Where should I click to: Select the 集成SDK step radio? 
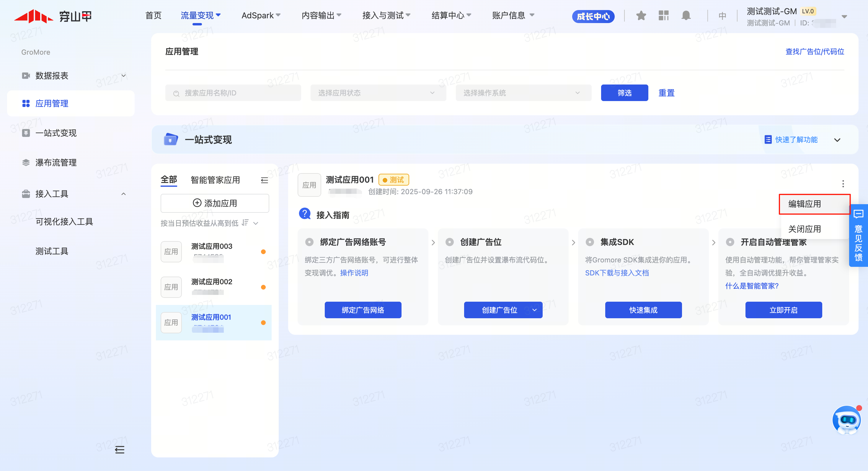590,242
